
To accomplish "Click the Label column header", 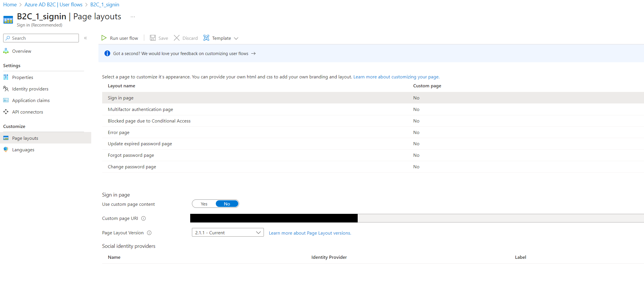I will coord(520,257).
